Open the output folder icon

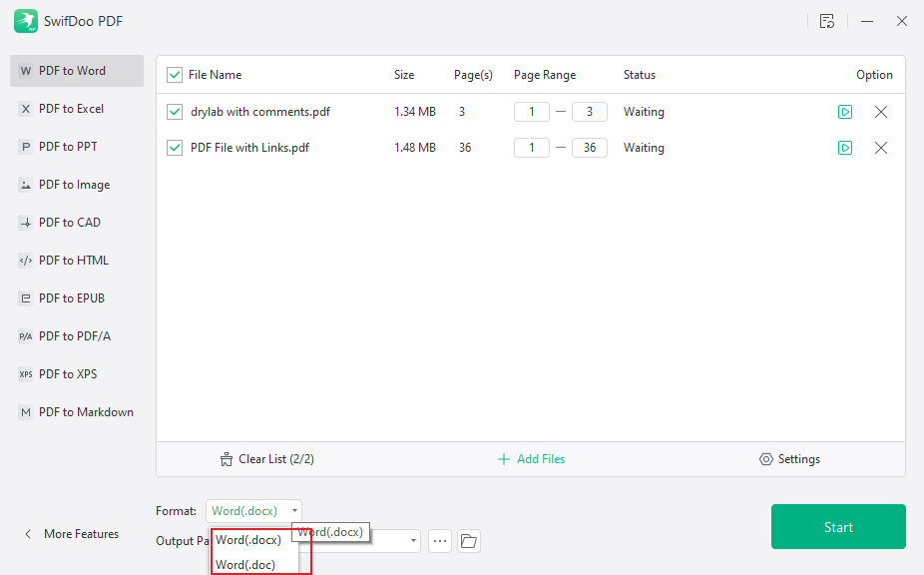pos(467,540)
